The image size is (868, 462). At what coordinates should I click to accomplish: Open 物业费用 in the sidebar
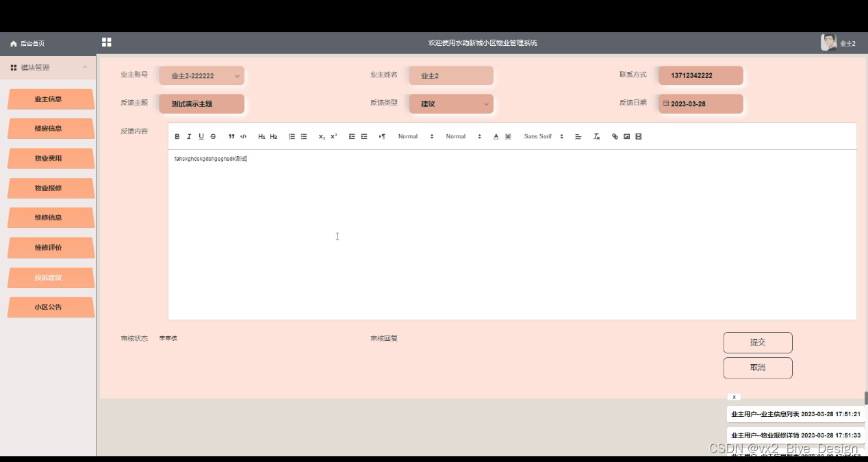[x=51, y=159]
